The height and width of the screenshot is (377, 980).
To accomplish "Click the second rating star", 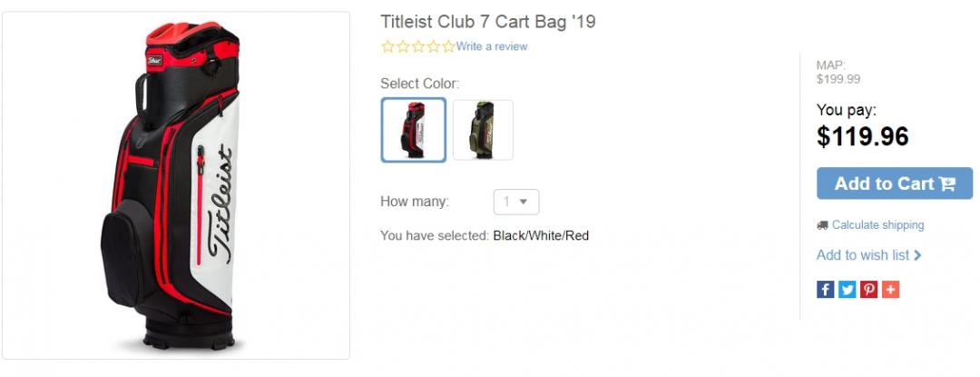I will (403, 46).
